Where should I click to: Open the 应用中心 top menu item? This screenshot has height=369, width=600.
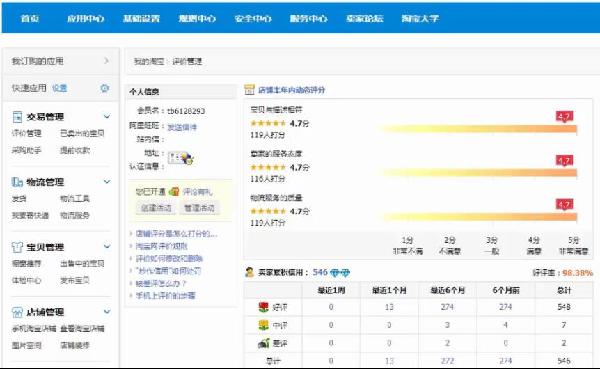[x=86, y=18]
